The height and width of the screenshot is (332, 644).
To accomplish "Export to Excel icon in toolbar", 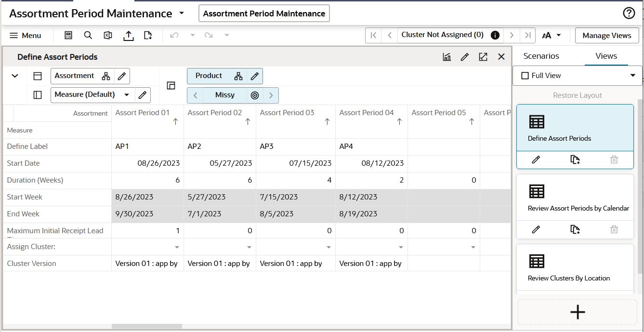I will tap(108, 35).
